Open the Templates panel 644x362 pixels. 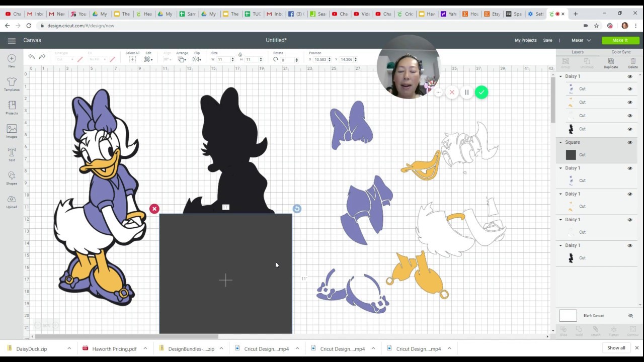pos(12,84)
